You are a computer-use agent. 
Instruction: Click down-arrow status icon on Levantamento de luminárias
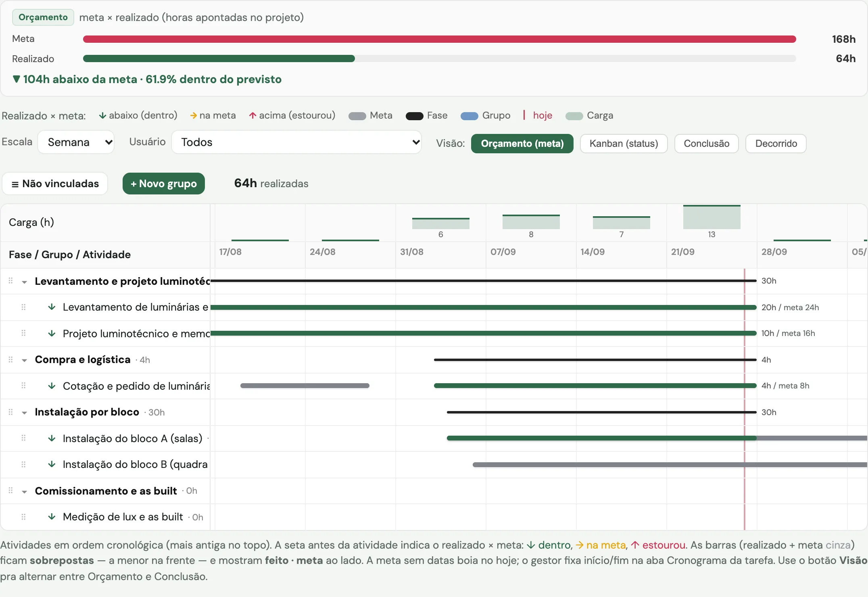(x=52, y=307)
